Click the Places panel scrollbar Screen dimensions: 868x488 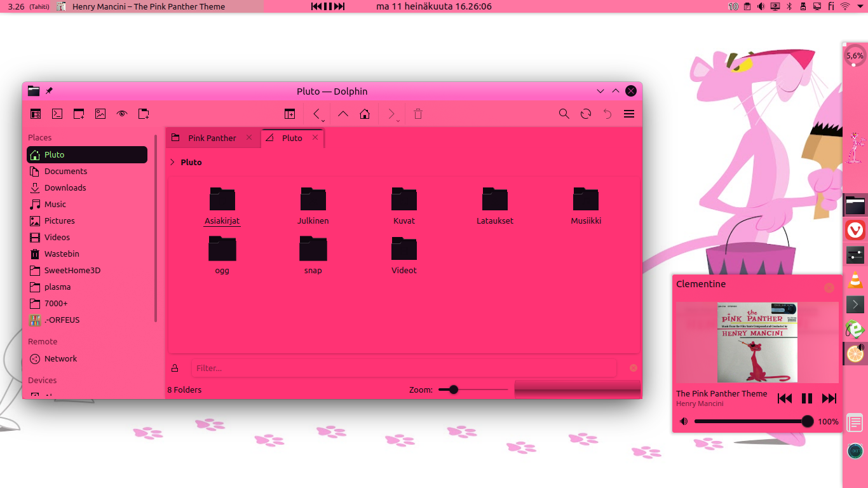(x=156, y=229)
